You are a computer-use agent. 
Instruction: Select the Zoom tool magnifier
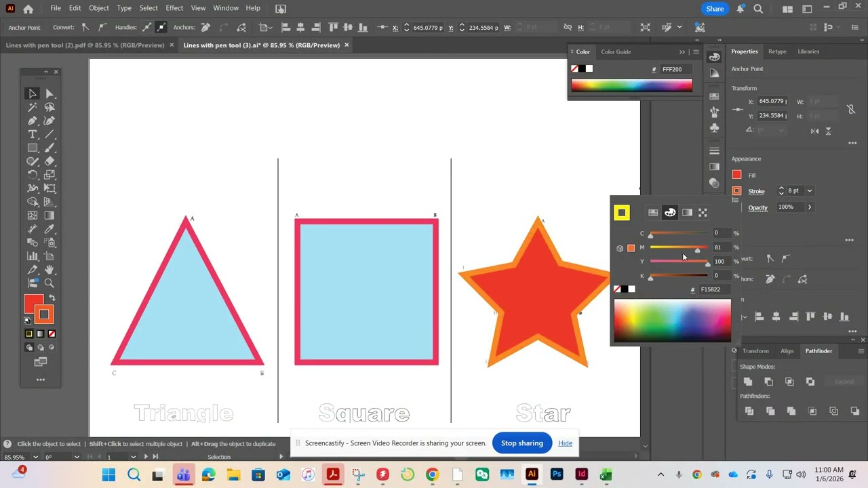click(x=50, y=283)
